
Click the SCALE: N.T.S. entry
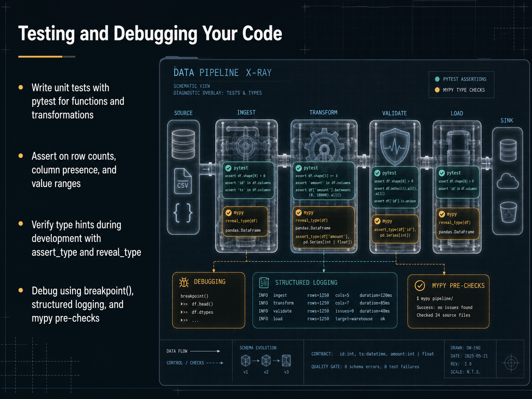click(465, 372)
